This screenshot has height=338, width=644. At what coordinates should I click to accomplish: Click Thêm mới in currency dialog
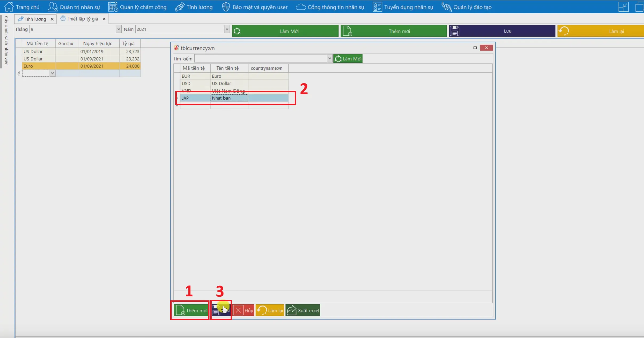point(191,310)
